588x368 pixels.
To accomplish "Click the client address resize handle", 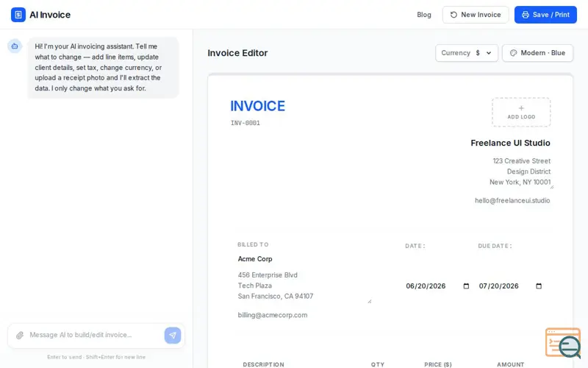I will (x=370, y=301).
